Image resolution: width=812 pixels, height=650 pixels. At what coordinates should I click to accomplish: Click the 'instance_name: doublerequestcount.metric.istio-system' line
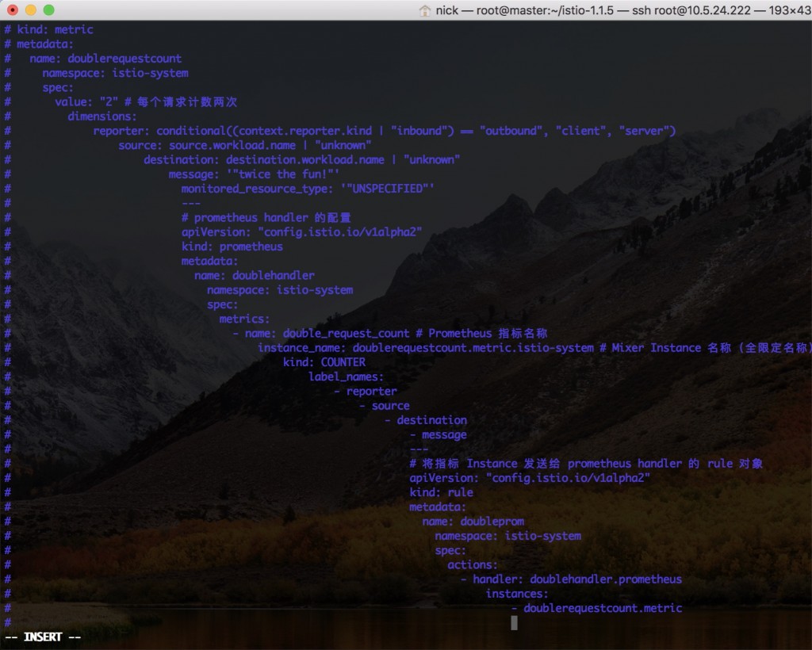(534, 348)
